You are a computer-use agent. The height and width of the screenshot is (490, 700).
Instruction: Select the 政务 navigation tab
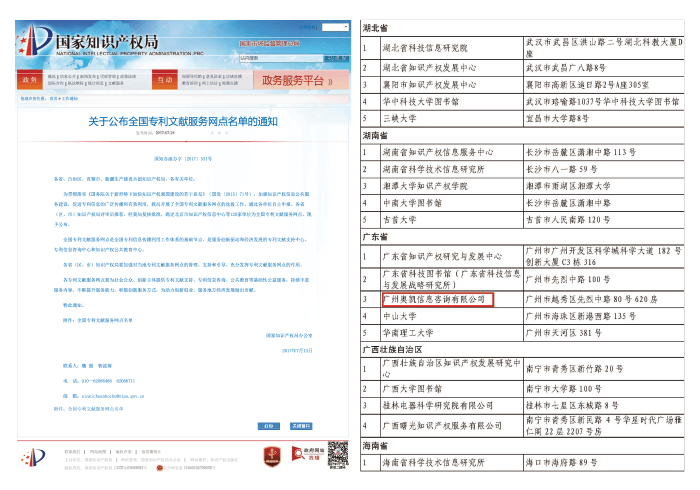tap(31, 79)
